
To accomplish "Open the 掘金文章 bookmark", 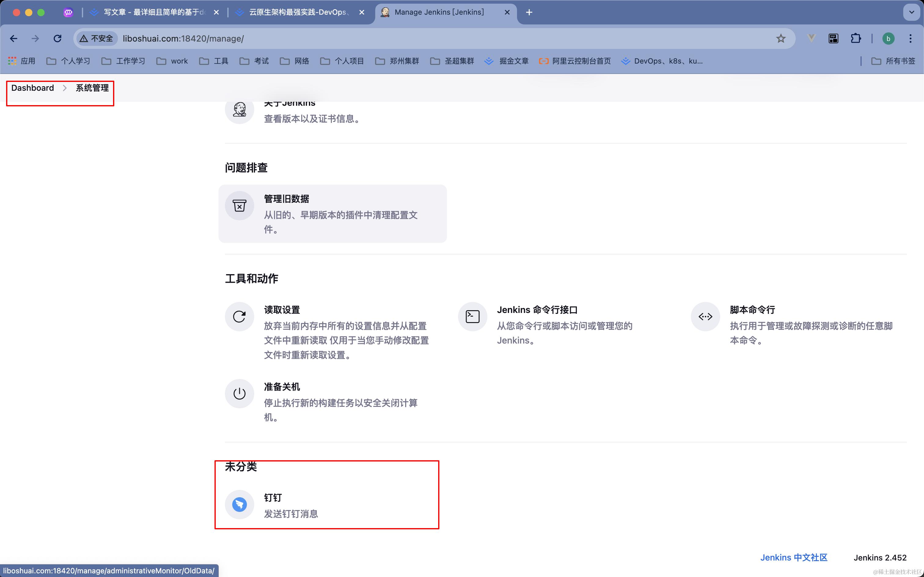I will click(506, 61).
